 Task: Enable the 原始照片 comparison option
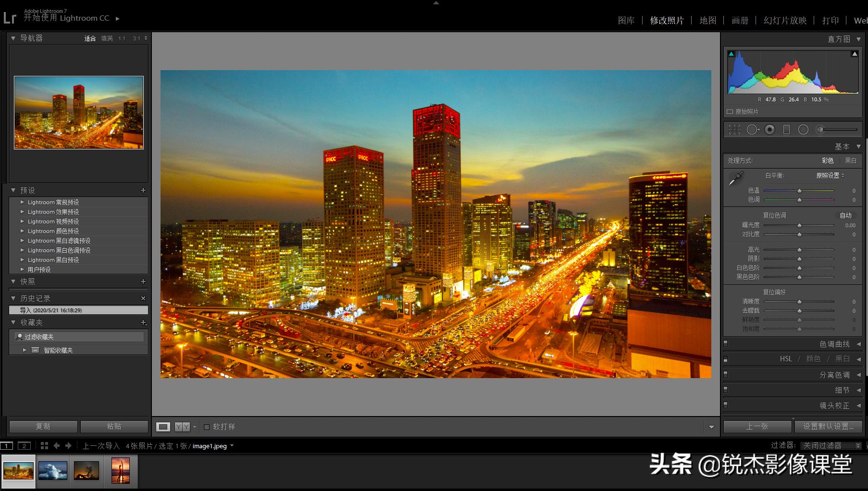coord(730,111)
